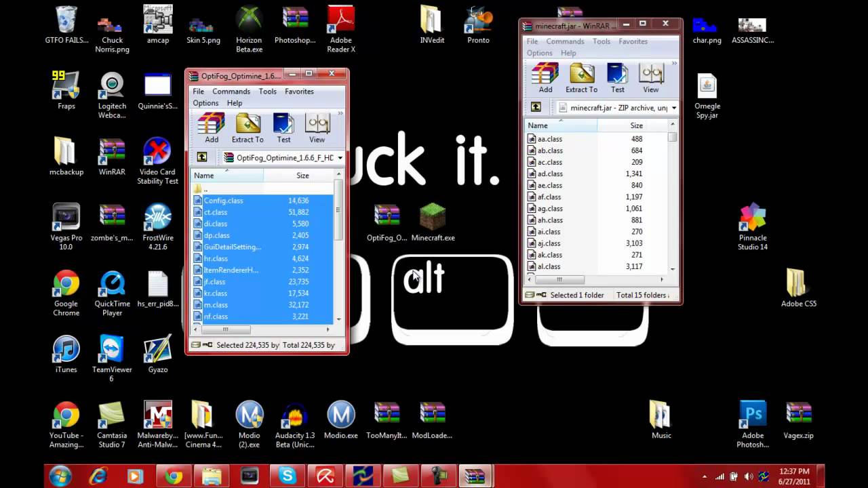
Task: Click Test in OptiFog WinRAR toolbar
Action: click(x=283, y=128)
